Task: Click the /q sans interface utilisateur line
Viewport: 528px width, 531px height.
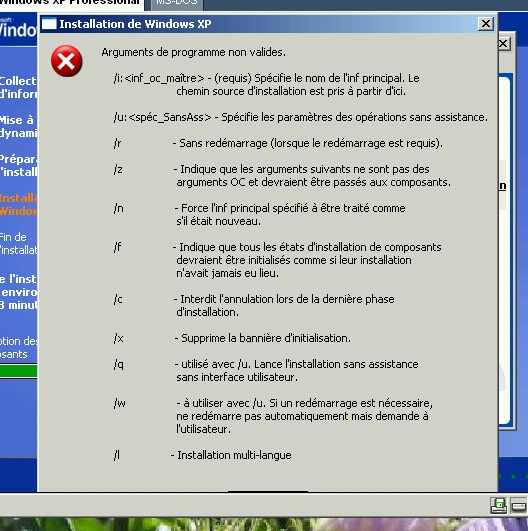Action: (266, 370)
